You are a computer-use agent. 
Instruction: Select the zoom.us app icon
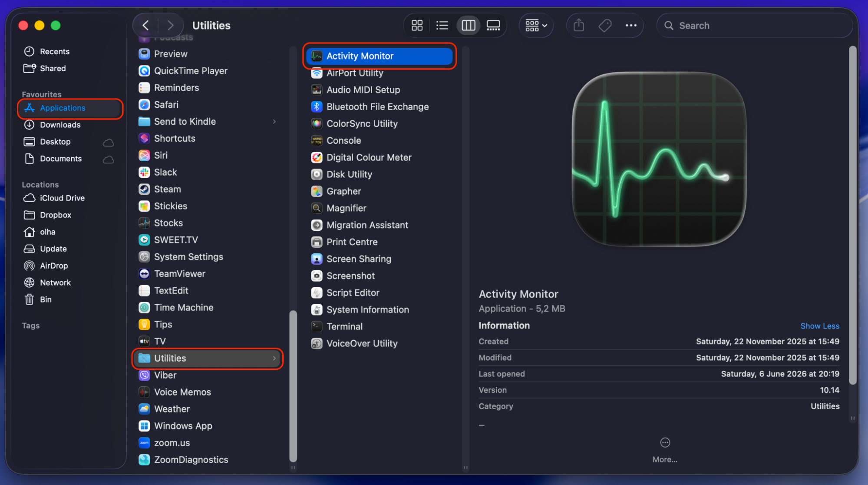[x=144, y=443]
